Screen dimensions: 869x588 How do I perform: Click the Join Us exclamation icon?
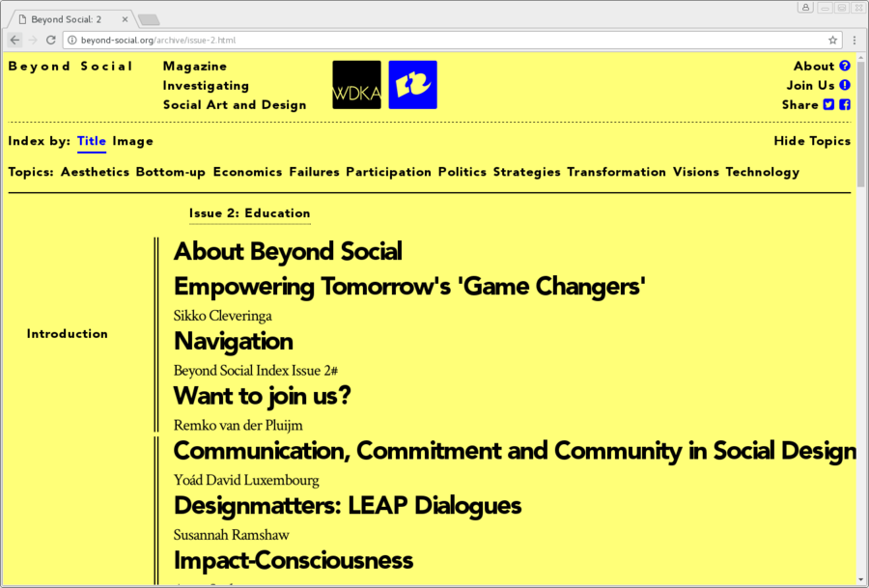(x=845, y=85)
